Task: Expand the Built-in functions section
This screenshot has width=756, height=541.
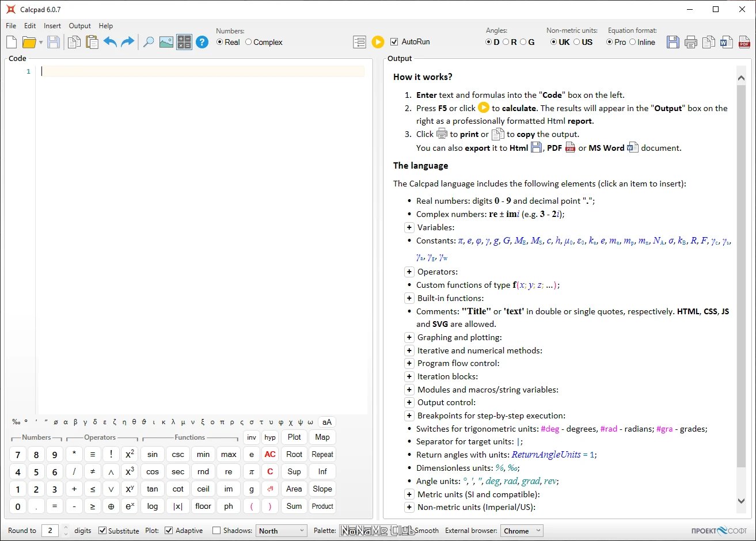Action: tap(409, 298)
